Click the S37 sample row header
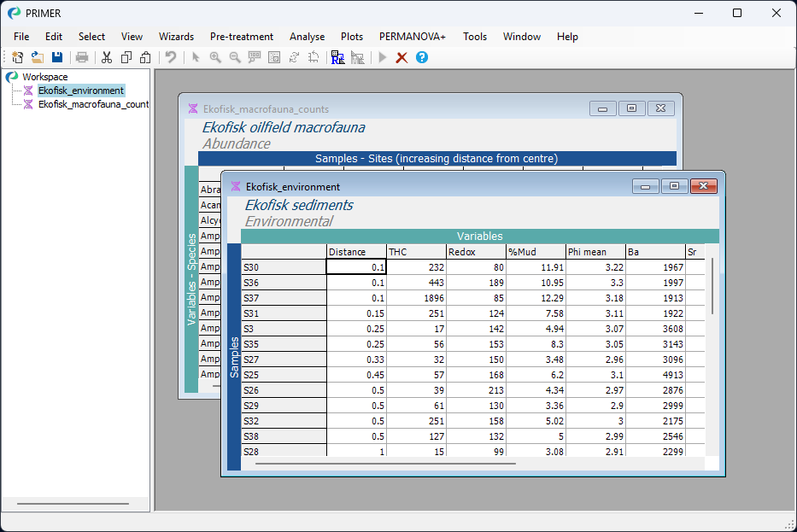797x532 pixels. click(284, 298)
